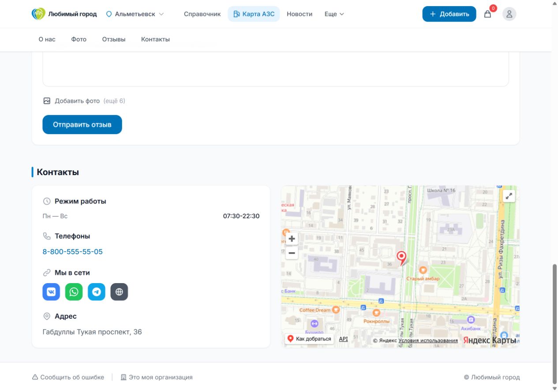Open the map API link
Viewport: 558px width, 392px height.
point(343,339)
